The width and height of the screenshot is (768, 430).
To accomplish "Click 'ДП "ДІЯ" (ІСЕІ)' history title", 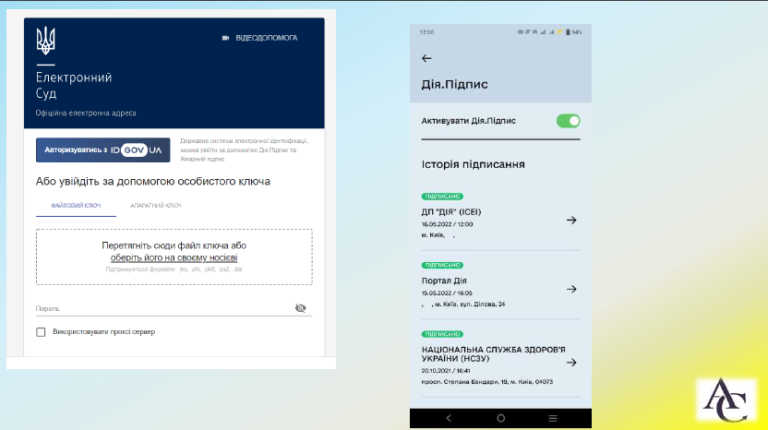I will click(x=451, y=212).
